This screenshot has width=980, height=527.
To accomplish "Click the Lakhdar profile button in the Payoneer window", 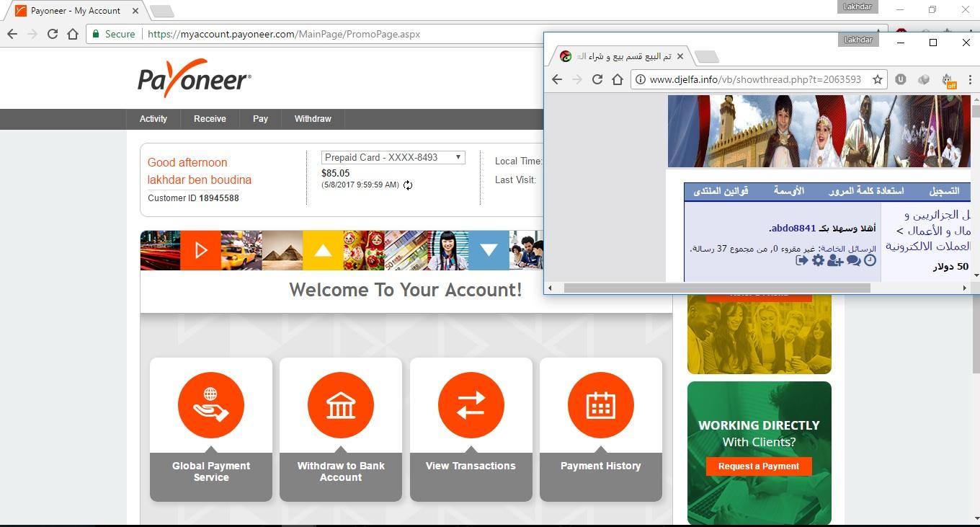I will pos(858,6).
